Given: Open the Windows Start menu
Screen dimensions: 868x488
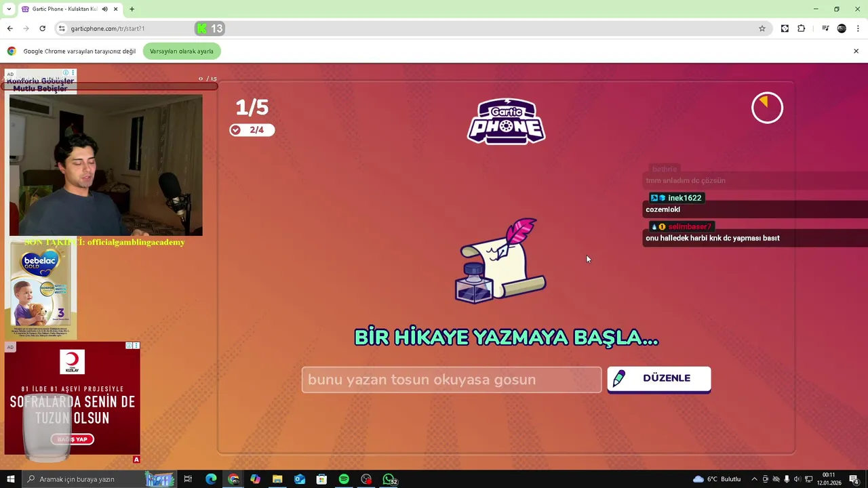Looking at the screenshot, I should [x=10, y=479].
